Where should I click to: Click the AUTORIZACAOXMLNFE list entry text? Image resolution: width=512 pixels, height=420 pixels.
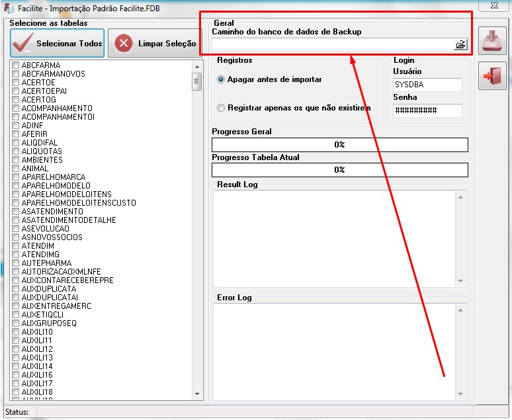click(x=61, y=271)
